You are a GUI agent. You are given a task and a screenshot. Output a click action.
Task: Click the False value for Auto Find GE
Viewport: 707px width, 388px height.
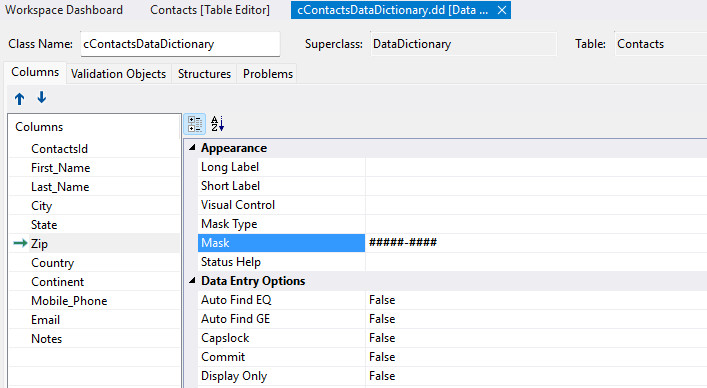(x=536, y=319)
